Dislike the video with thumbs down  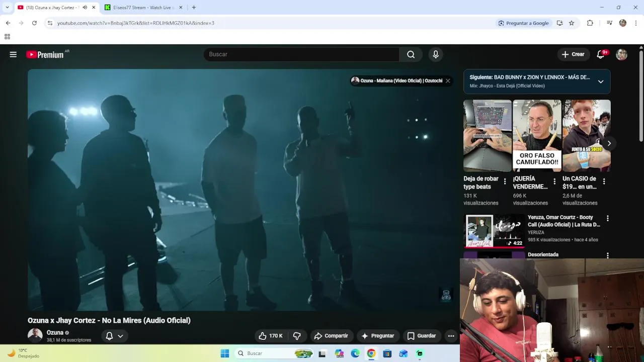click(297, 336)
